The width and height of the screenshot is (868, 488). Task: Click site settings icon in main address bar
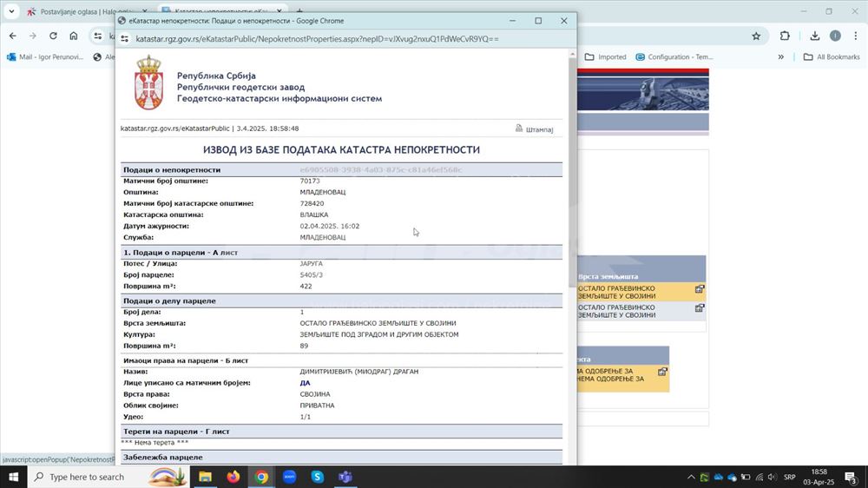[98, 36]
